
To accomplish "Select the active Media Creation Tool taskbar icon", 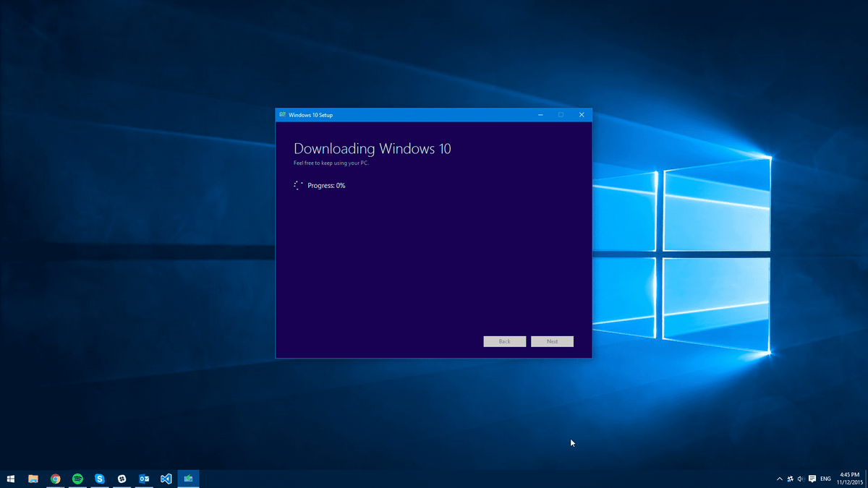I will (x=188, y=478).
